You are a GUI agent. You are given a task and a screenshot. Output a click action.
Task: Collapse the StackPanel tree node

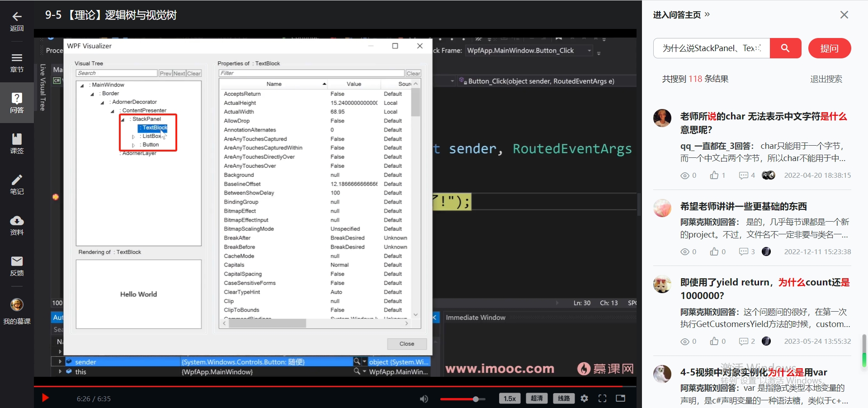[x=123, y=120]
